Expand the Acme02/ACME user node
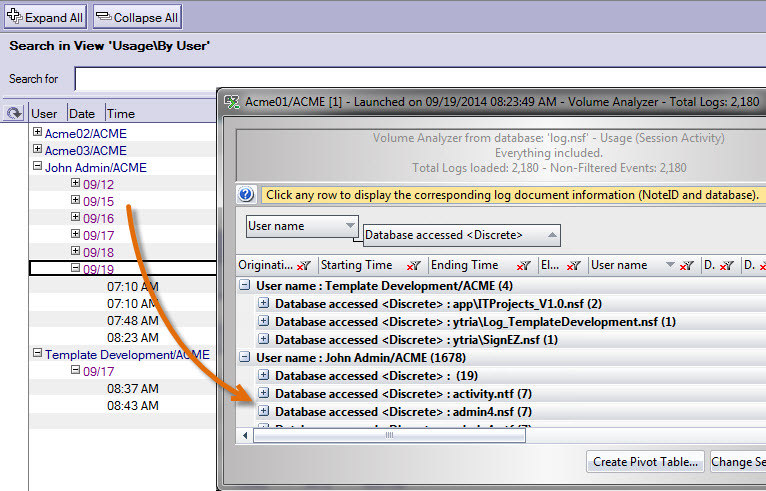Viewport: 766px width, 491px height. coord(38,132)
